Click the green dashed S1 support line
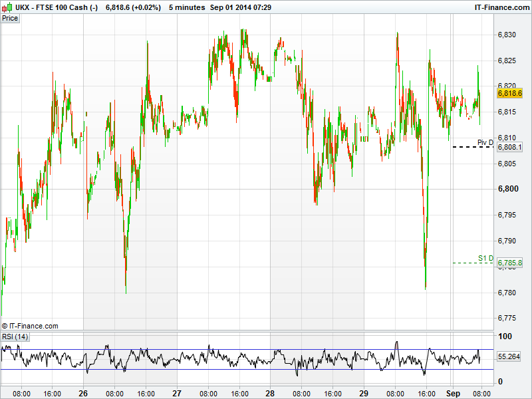This screenshot has height=399, width=532. click(472, 263)
